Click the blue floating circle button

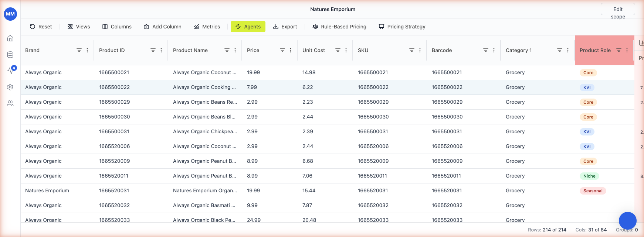[x=628, y=221]
